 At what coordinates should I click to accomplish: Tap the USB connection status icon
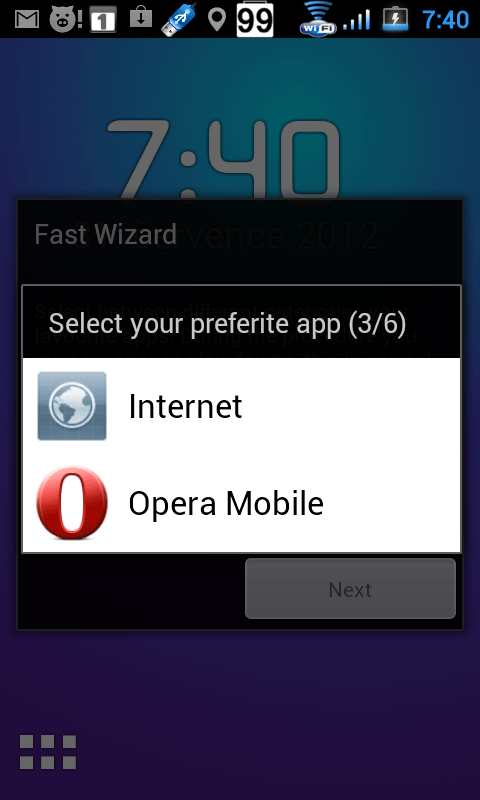[179, 19]
